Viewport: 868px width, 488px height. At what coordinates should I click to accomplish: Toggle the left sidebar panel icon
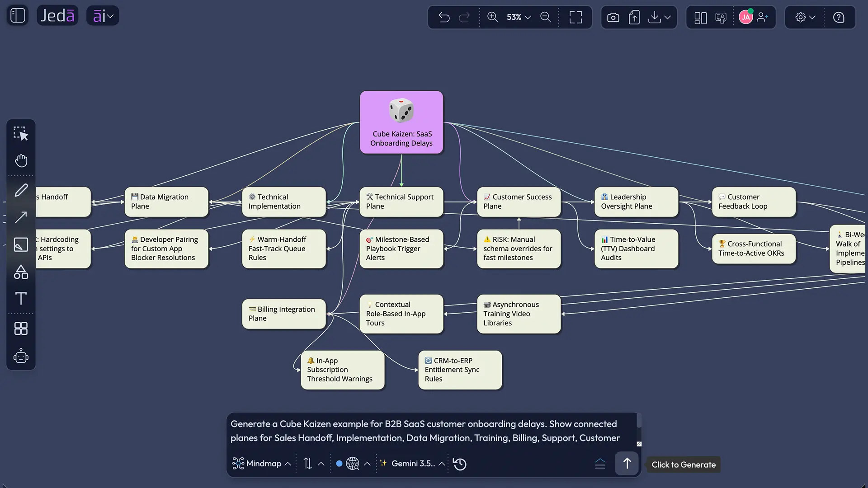coord(18,16)
